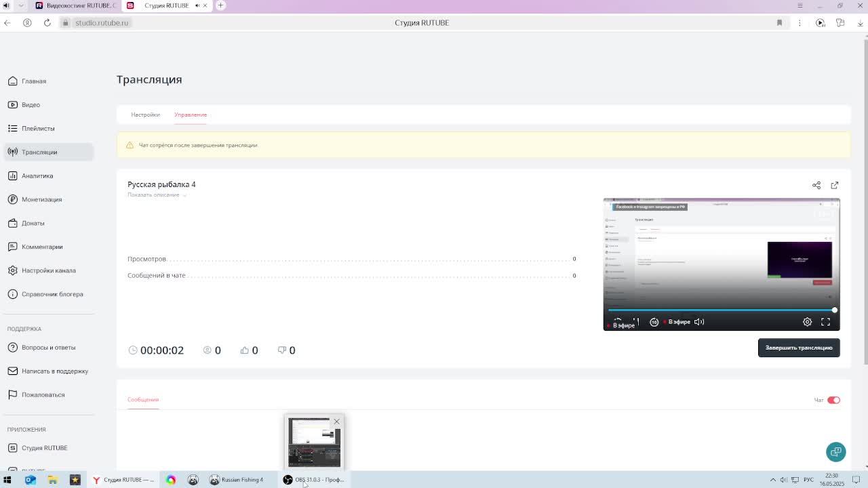Click РУС language indicator
The image size is (868, 488).
[x=808, y=480]
